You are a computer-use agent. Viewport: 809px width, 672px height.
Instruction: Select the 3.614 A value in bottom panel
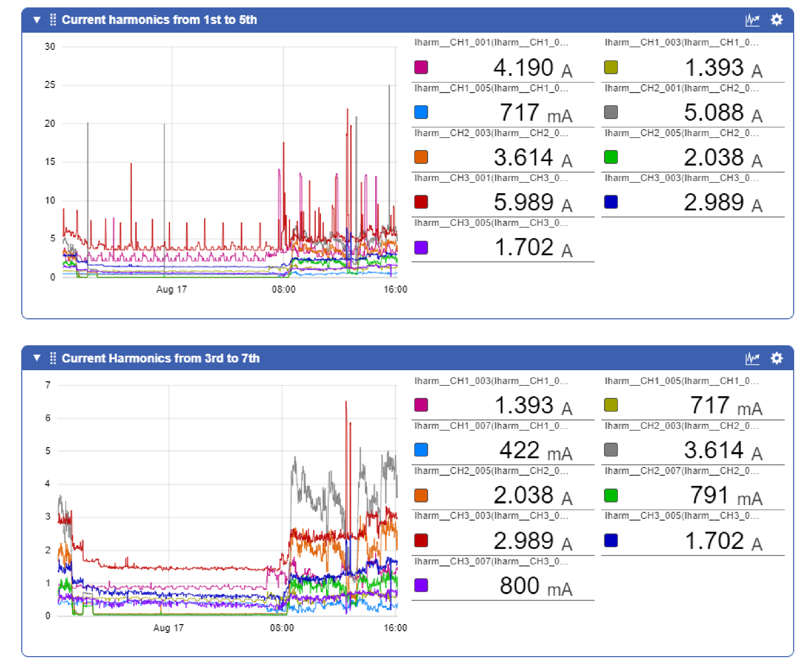723,450
